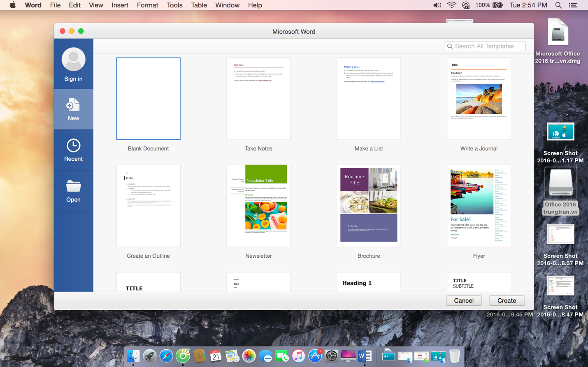Image resolution: width=588 pixels, height=367 pixels.
Task: Select the Newsletter template thumbnail
Action: pyautogui.click(x=258, y=206)
